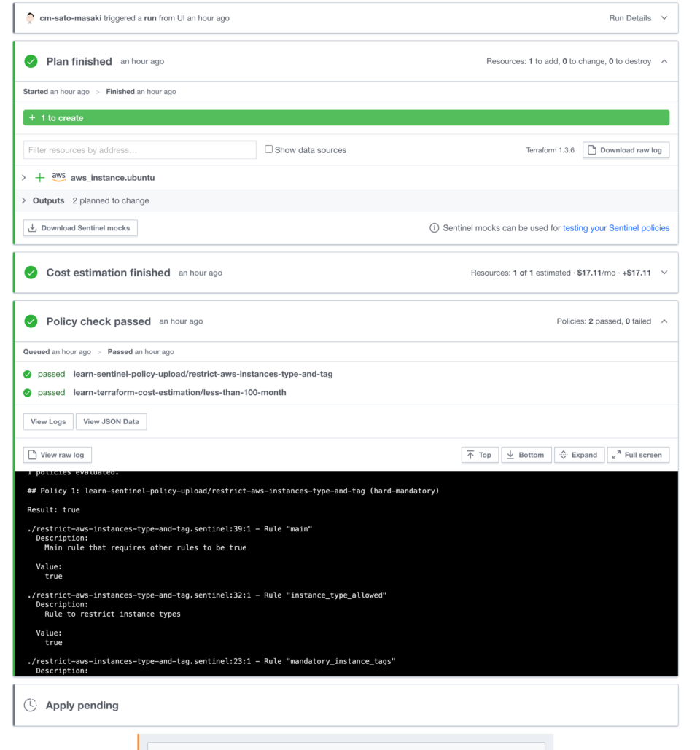Image resolution: width=700 pixels, height=750 pixels.
Task: Click passed icon for less-than-100-month policy
Action: 27,393
